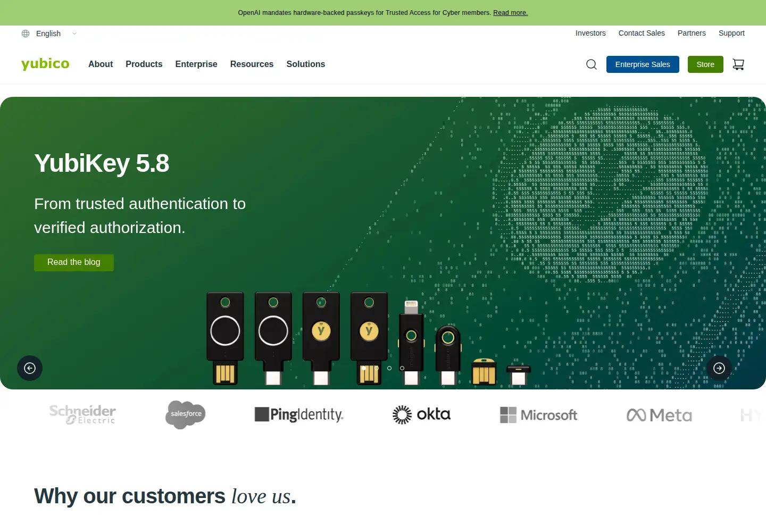The image size is (766, 532).
Task: Click the Yubico logo
Action: coord(45,64)
